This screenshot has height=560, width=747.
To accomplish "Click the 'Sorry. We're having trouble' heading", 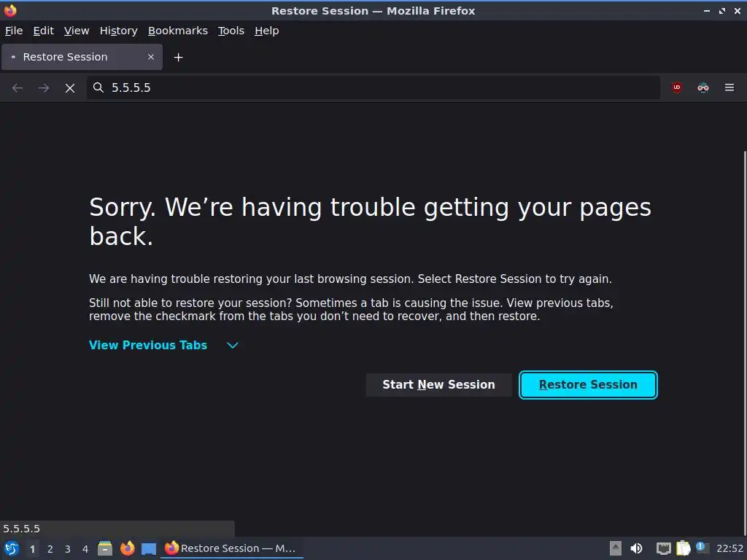I will [x=370, y=222].
